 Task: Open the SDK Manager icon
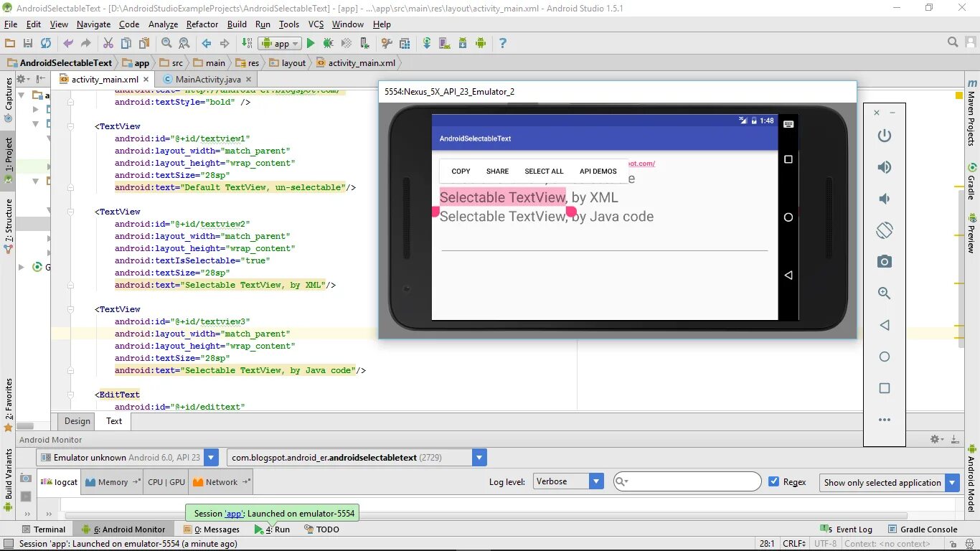463,43
